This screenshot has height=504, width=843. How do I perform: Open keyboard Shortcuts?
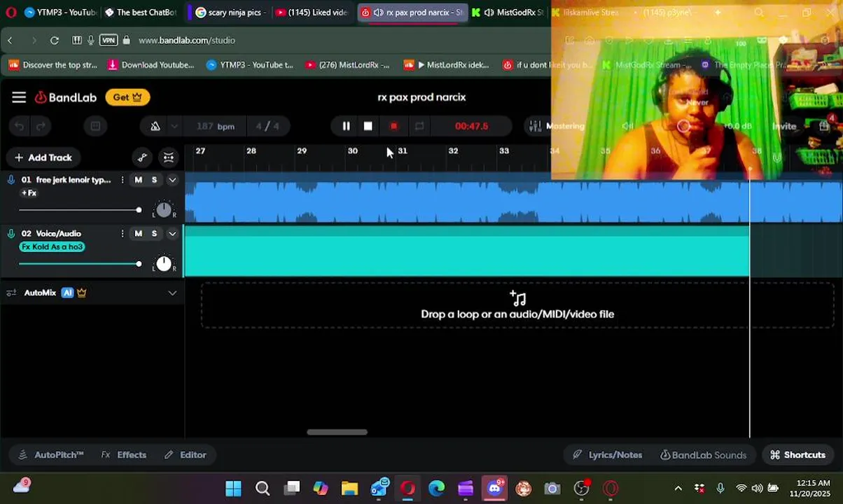[x=797, y=455]
